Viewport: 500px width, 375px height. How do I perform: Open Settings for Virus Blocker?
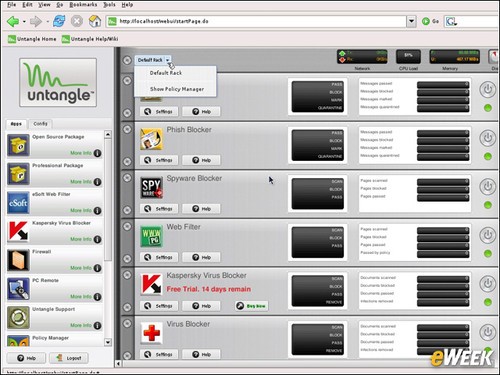(159, 354)
